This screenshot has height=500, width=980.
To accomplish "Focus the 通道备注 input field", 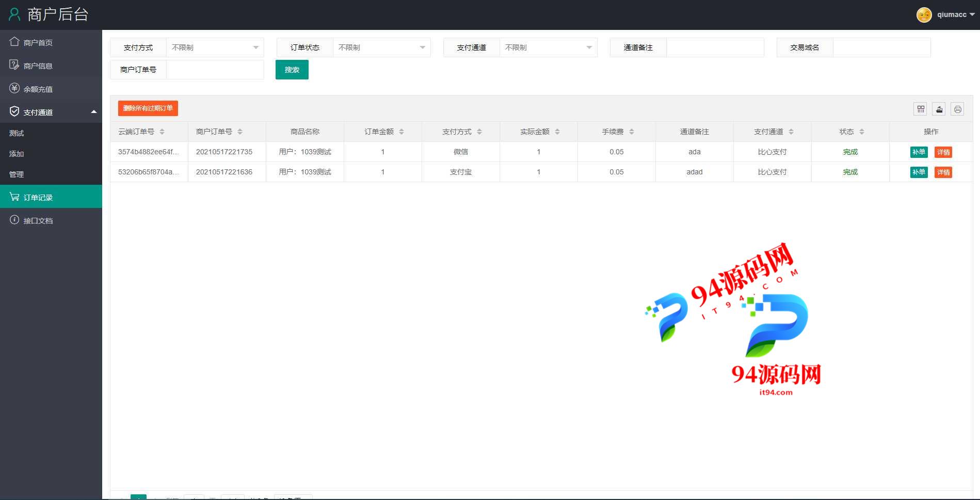I will pos(715,47).
